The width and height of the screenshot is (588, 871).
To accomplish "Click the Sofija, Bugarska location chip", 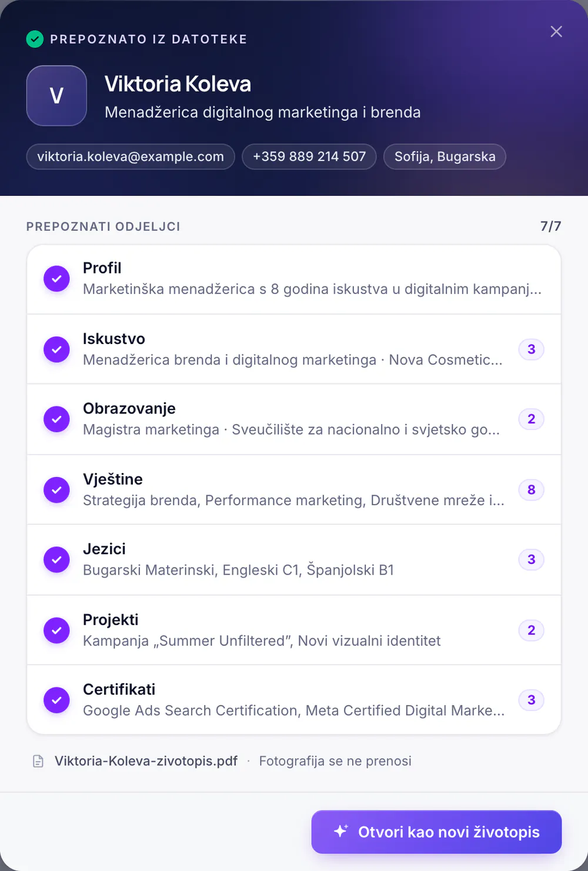I will click(x=445, y=156).
